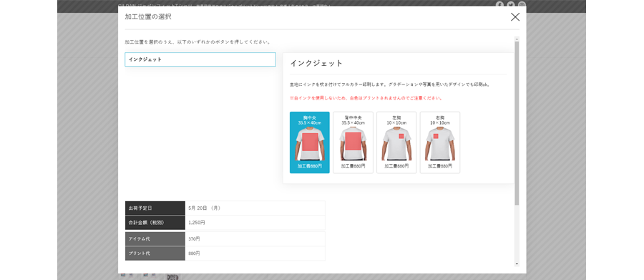This screenshot has height=280, width=644.
Task: Click the 880円 value in プリント代 row
Action: [x=194, y=254]
